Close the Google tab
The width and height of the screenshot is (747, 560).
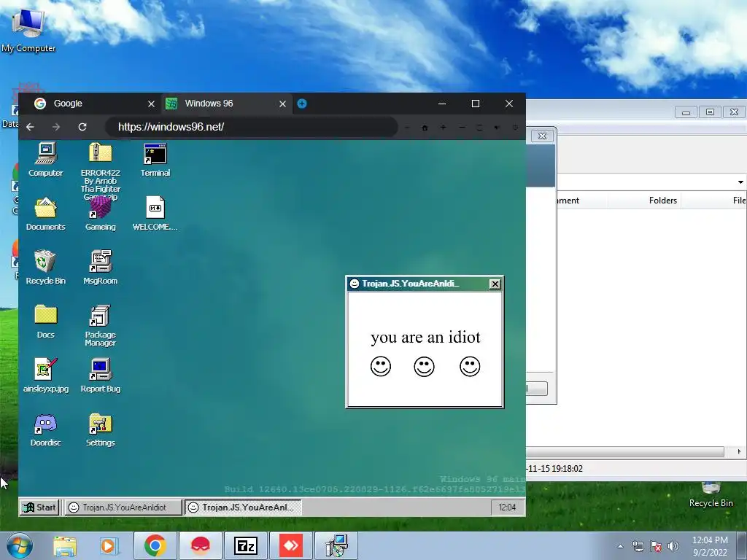151,104
